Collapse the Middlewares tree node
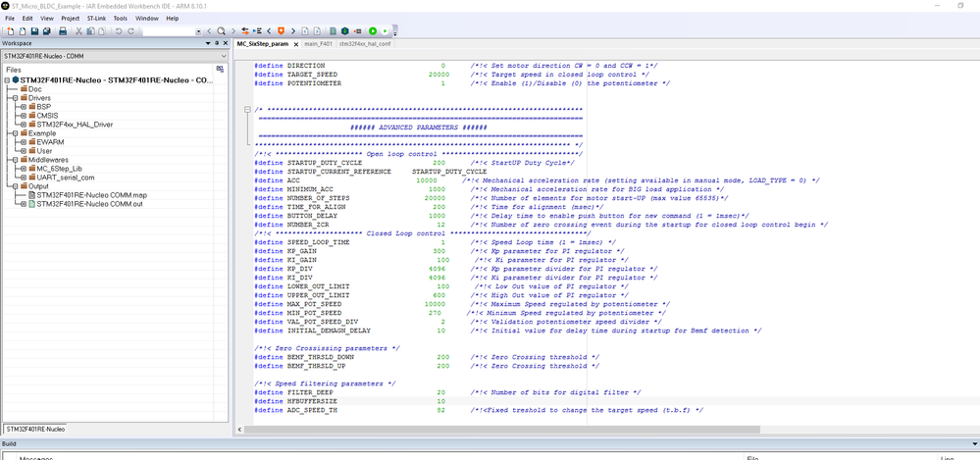Image resolution: width=980 pixels, height=460 pixels. pyautogui.click(x=14, y=159)
